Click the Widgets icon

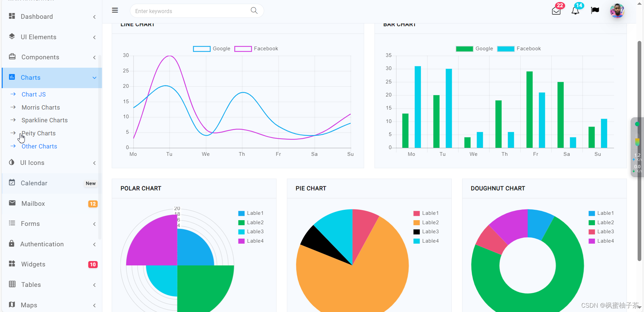[12, 264]
